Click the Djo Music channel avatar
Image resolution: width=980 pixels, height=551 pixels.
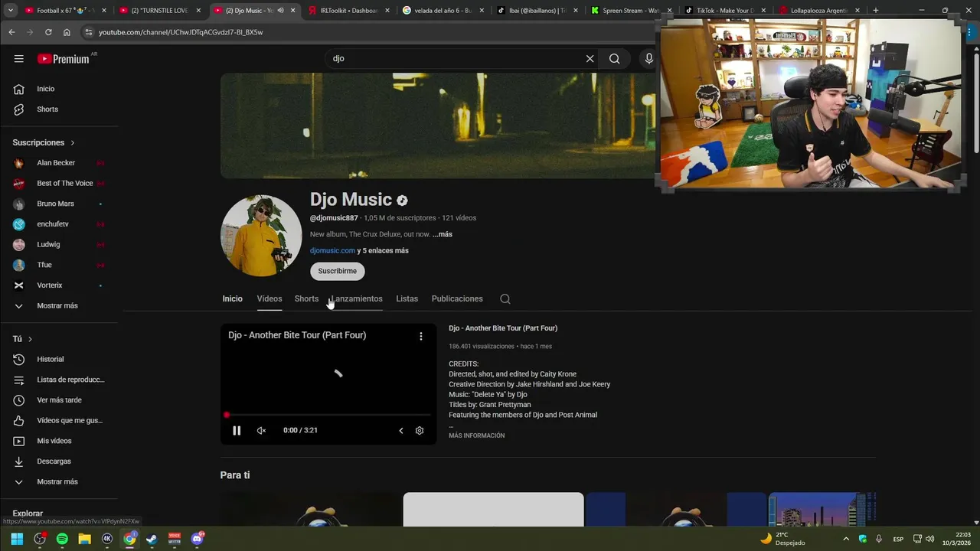[x=261, y=236]
